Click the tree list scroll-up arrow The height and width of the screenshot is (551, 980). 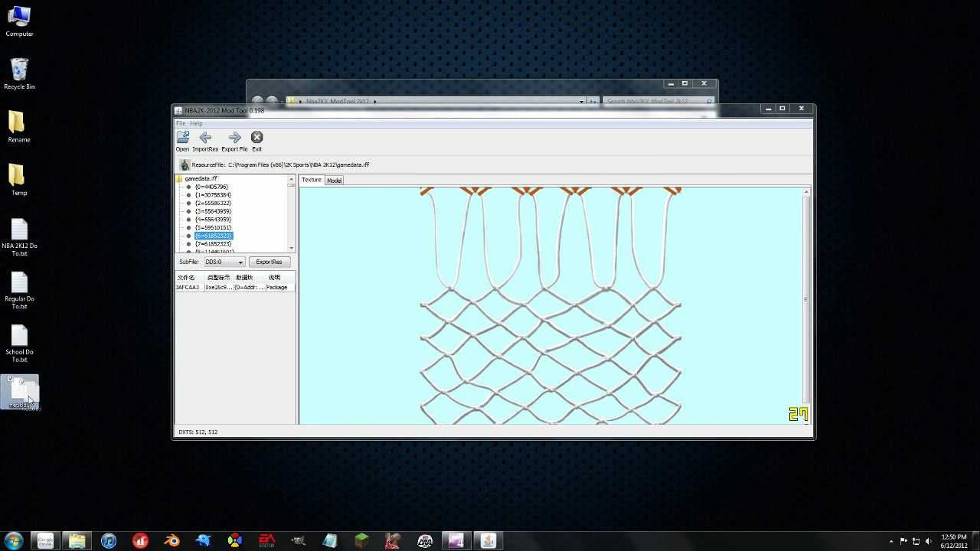pyautogui.click(x=291, y=179)
